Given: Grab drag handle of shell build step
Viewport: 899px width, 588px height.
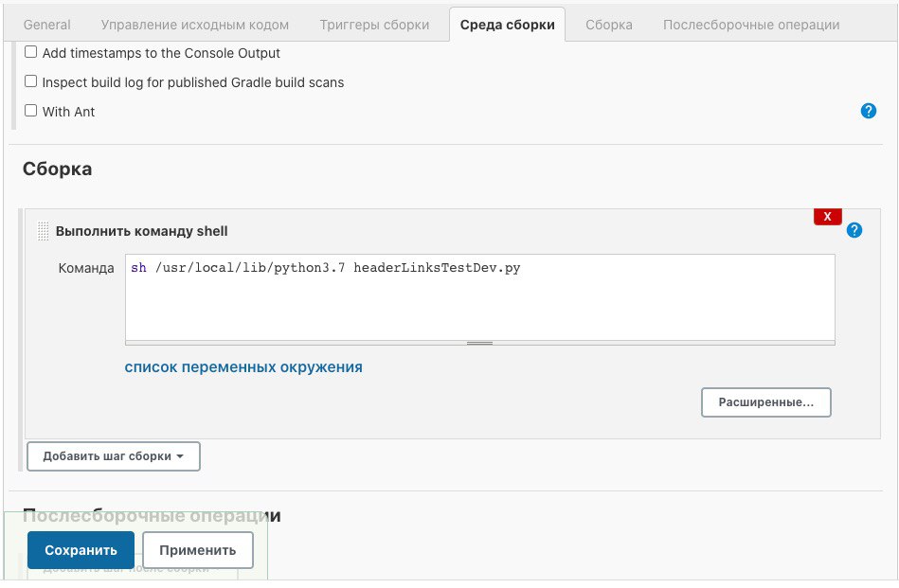Looking at the screenshot, I should (x=43, y=231).
